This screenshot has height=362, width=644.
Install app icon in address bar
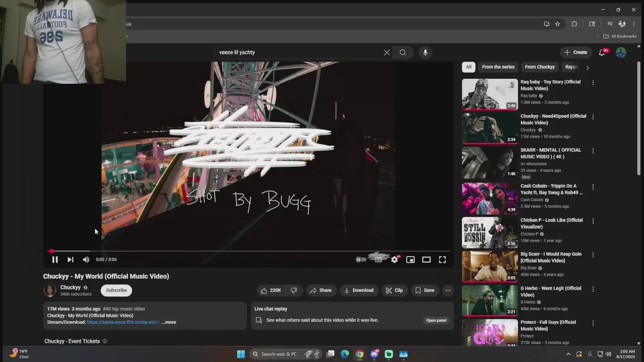tap(546, 24)
